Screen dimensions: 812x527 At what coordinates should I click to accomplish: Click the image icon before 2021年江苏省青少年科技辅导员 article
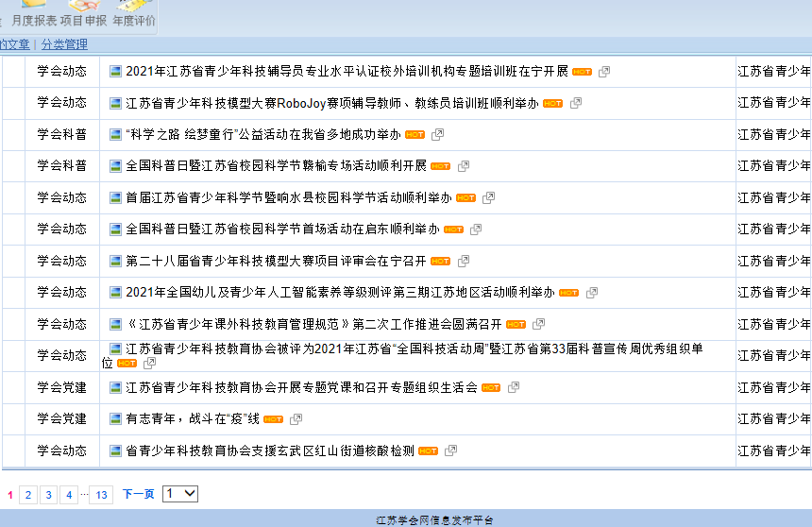tap(115, 72)
